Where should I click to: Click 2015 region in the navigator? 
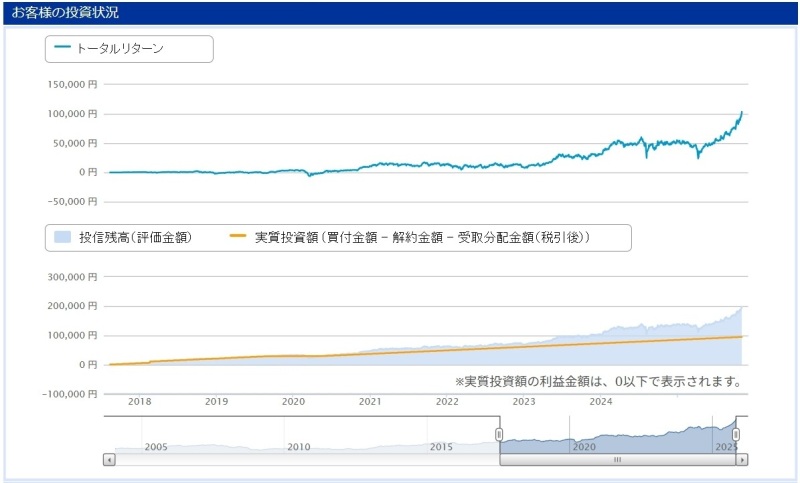click(x=441, y=446)
